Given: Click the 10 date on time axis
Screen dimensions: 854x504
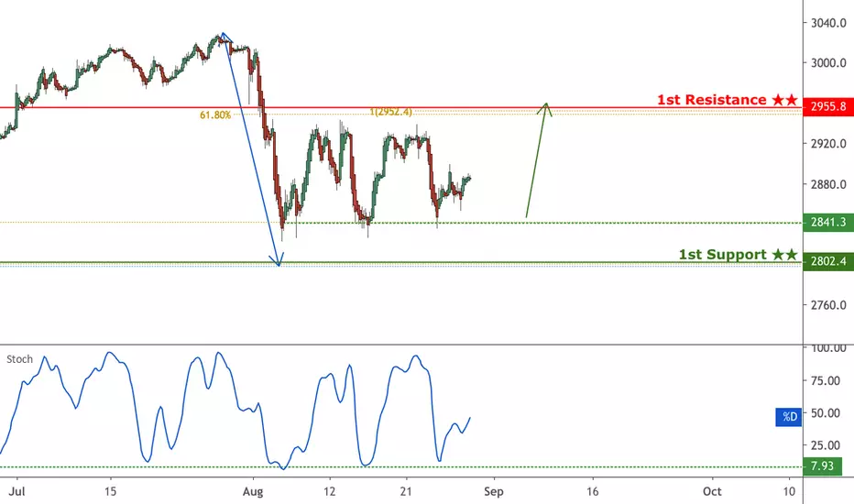Looking at the screenshot, I should pyautogui.click(x=789, y=491).
